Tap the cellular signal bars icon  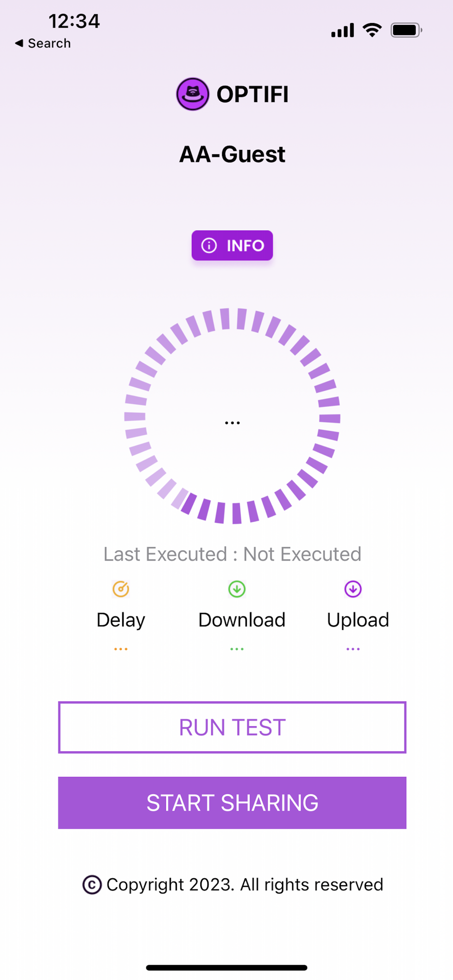(342, 30)
